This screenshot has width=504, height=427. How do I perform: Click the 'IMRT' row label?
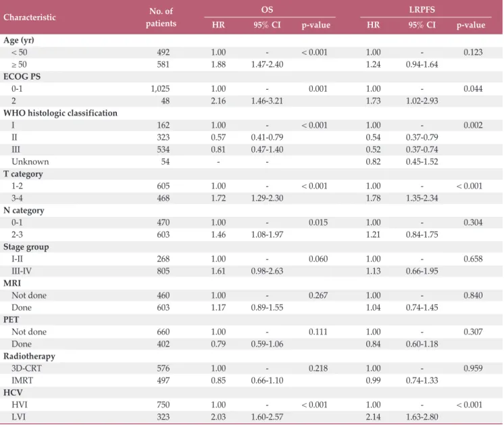(x=22, y=380)
